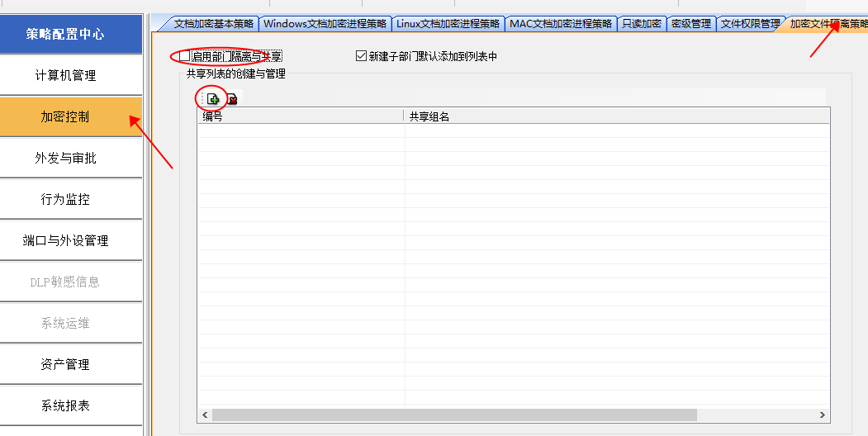Enable the 启用部门隔离与共享 checkbox
Viewport: 868px width, 436px height.
point(185,56)
